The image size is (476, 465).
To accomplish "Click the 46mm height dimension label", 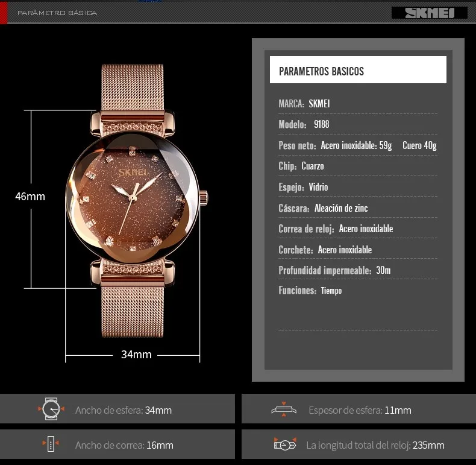I will coord(30,197).
